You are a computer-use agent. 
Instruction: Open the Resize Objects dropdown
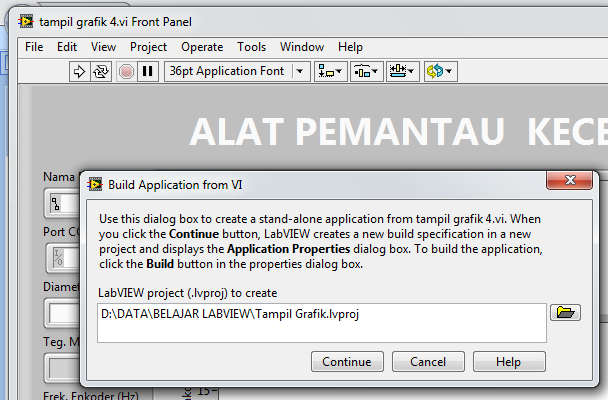[x=402, y=71]
